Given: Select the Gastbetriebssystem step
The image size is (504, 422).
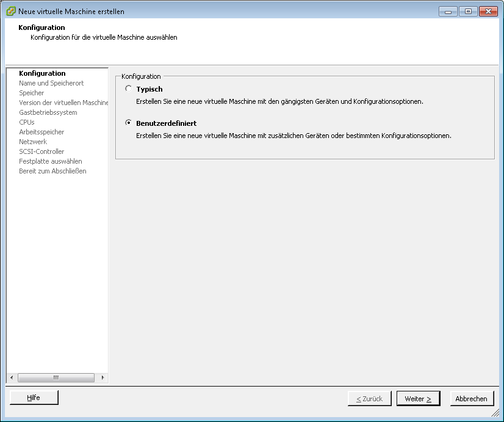Looking at the screenshot, I should click(x=48, y=112).
